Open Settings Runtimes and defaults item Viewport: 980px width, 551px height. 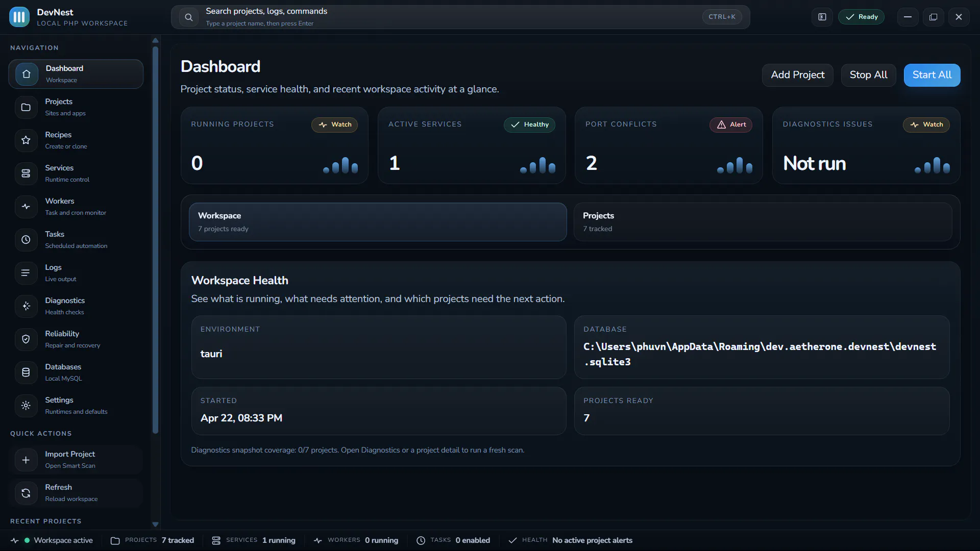click(x=76, y=406)
